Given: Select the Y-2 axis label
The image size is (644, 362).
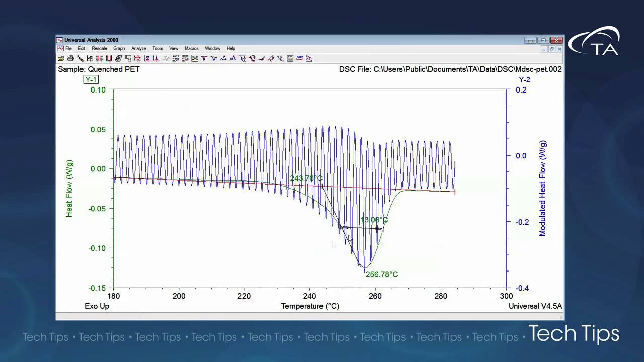Looking at the screenshot, I should (x=524, y=80).
